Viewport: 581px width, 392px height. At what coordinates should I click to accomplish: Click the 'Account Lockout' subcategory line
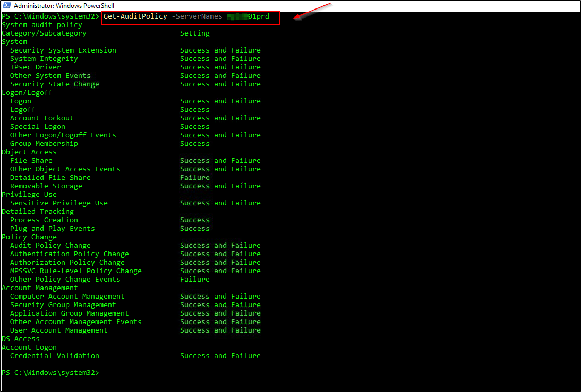(x=41, y=118)
